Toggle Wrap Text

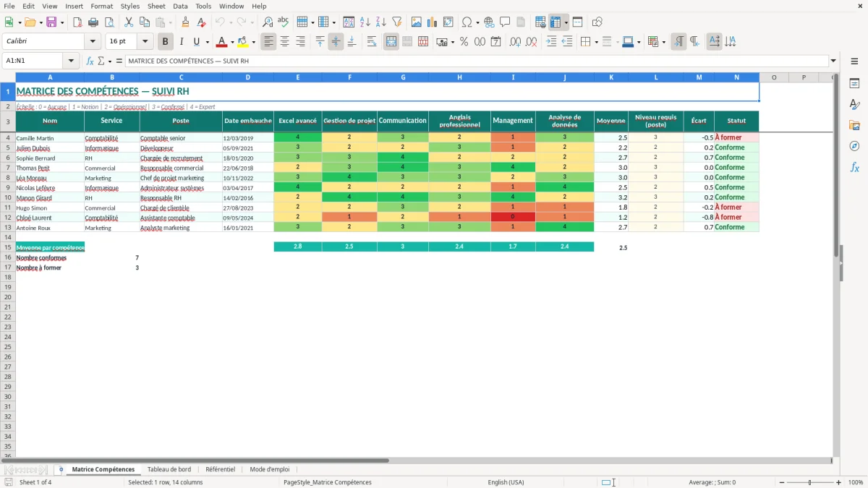372,42
